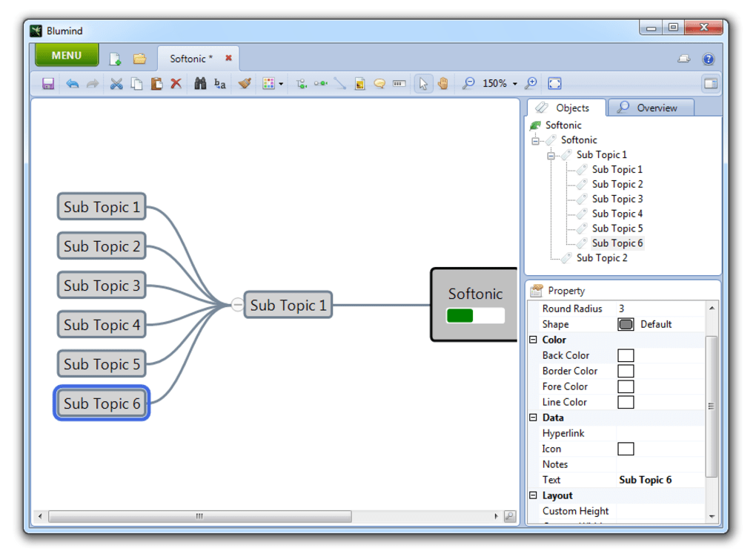Activate the Hand pan tool
756x557 pixels.
[442, 83]
